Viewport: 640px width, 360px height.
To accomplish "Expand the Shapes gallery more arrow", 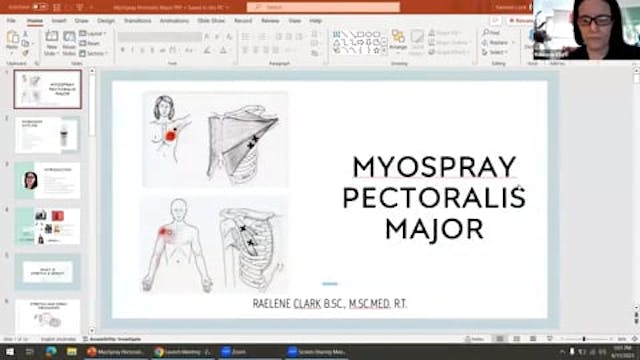I will [384, 51].
